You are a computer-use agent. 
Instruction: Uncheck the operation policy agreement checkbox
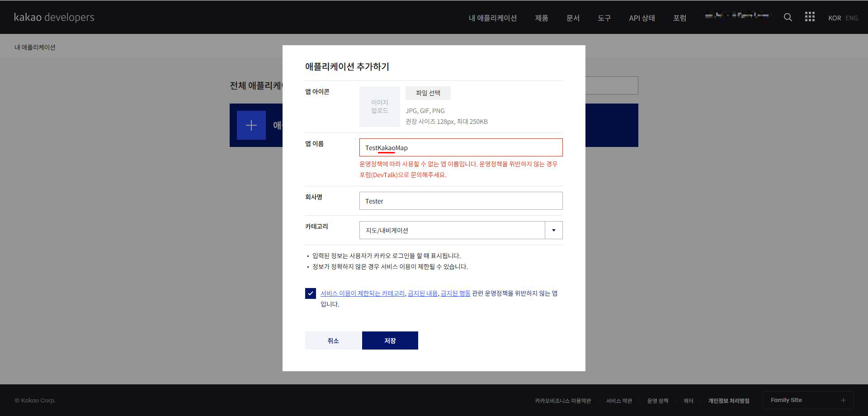point(311,293)
